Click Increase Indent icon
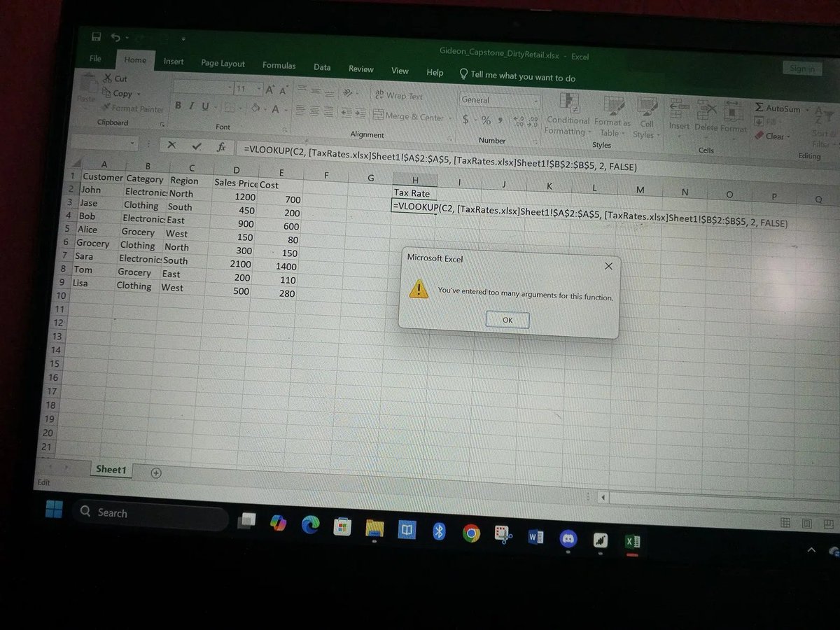840x630 pixels. (x=360, y=113)
